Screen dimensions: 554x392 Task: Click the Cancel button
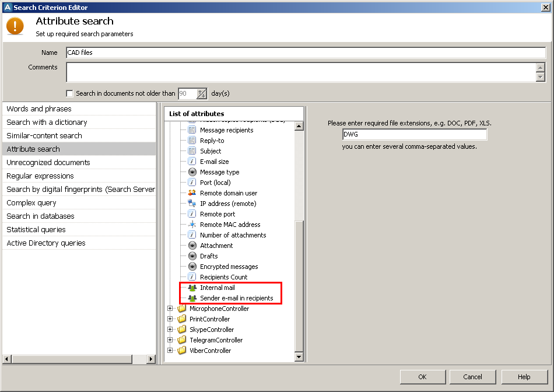472,377
